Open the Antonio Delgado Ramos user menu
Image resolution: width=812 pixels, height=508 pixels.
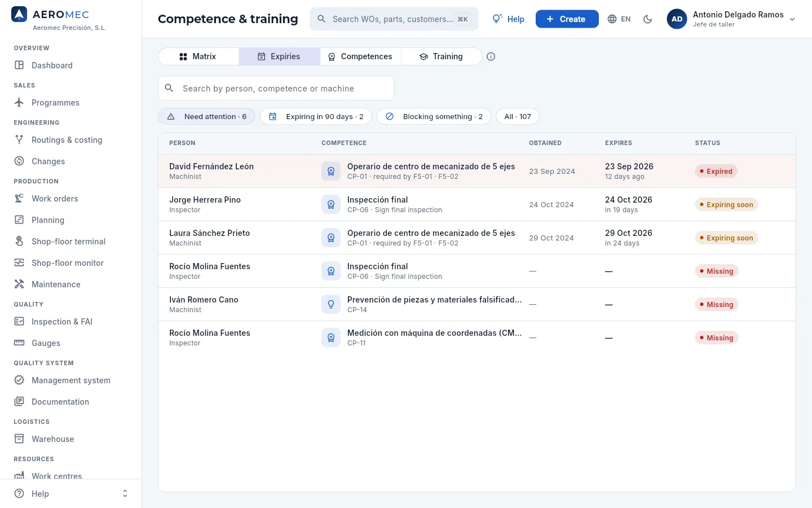(x=731, y=19)
